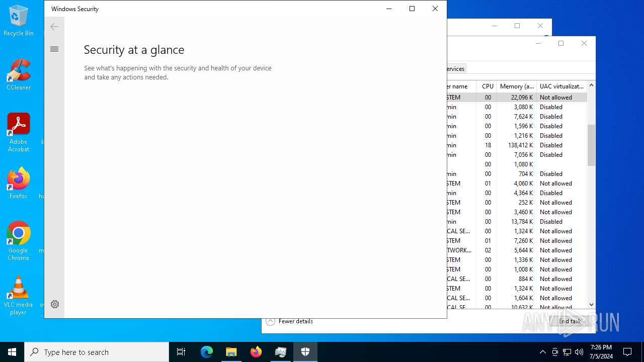Screen dimensions: 644x362
Task: Close the Task Manager window
Action: coord(584,43)
